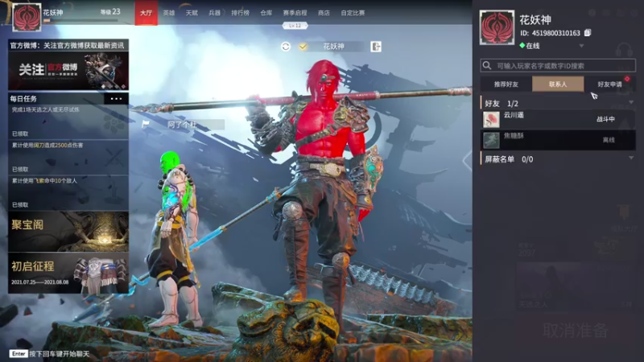Open the 自定比赛 custom match tab
The width and height of the screenshot is (644, 362).
(353, 13)
